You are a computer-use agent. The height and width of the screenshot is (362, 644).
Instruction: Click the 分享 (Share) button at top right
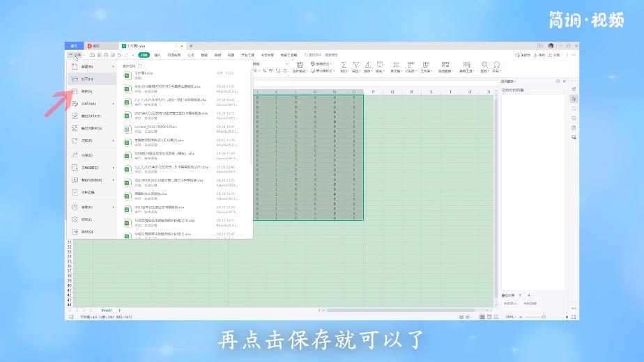[x=555, y=54]
